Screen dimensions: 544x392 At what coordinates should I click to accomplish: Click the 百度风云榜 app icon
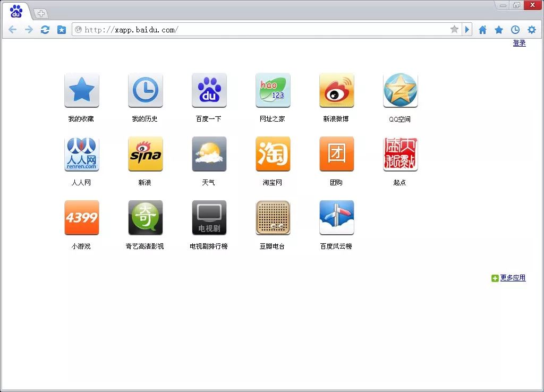click(336, 218)
